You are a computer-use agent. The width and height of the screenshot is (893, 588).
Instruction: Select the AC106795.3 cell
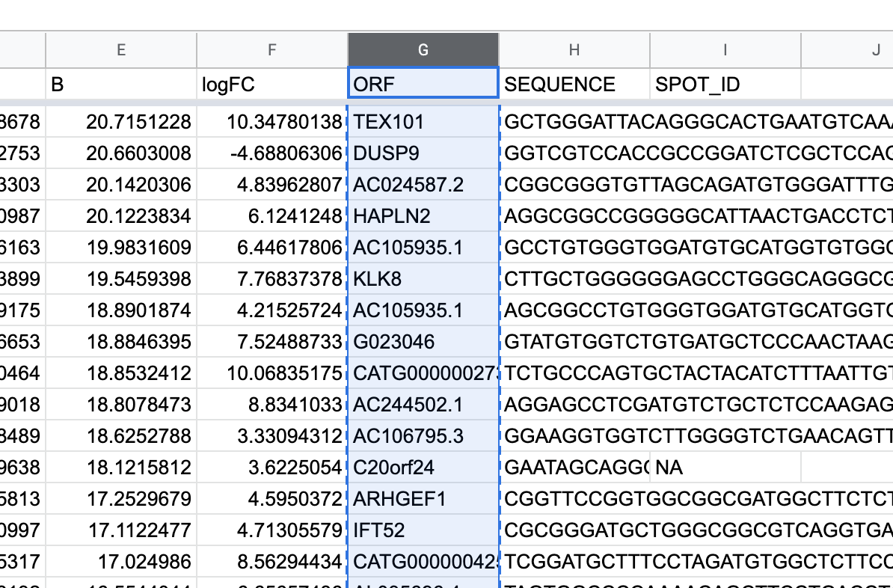[x=423, y=436]
